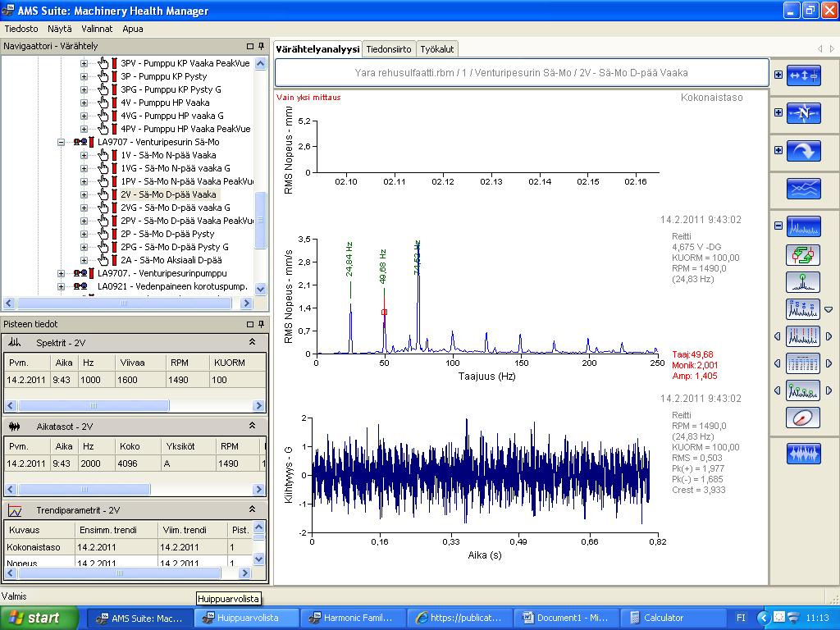Click the blue waveform plot button

pos(804,454)
